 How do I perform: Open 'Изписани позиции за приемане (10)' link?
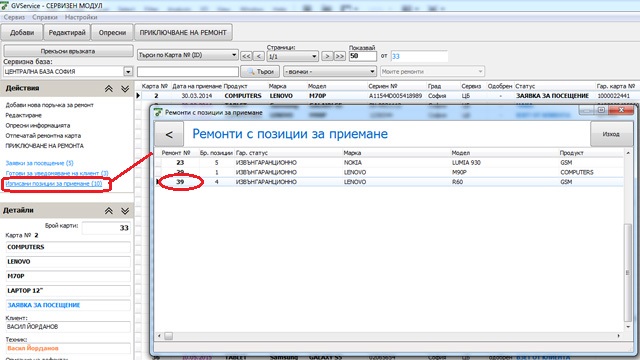54,184
